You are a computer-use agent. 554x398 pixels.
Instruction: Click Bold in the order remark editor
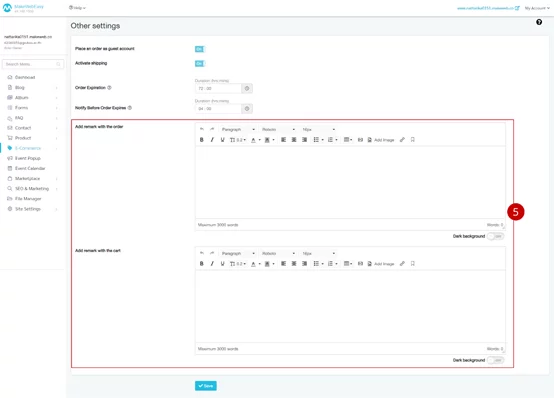pyautogui.click(x=201, y=140)
